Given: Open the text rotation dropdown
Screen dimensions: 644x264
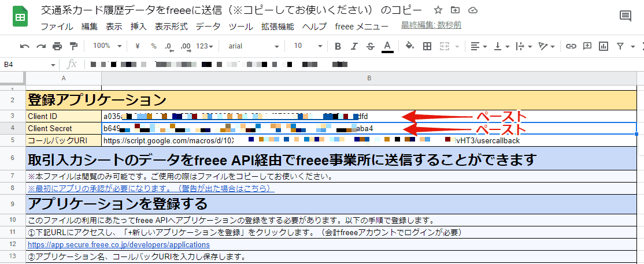Looking at the screenshot, I should point(547,46).
